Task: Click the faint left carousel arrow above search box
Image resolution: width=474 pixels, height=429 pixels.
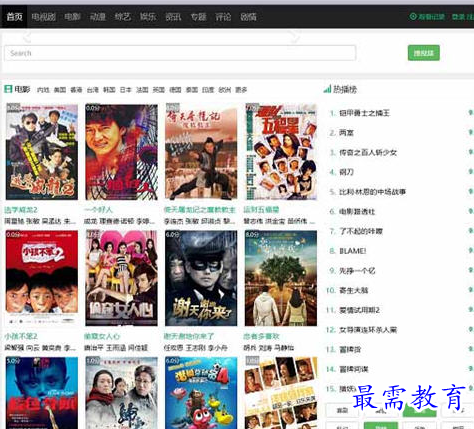Action: pos(27,37)
